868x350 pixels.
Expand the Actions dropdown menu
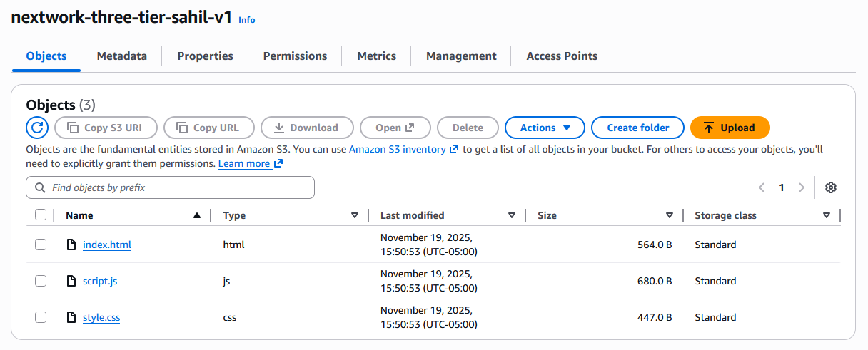click(x=545, y=128)
